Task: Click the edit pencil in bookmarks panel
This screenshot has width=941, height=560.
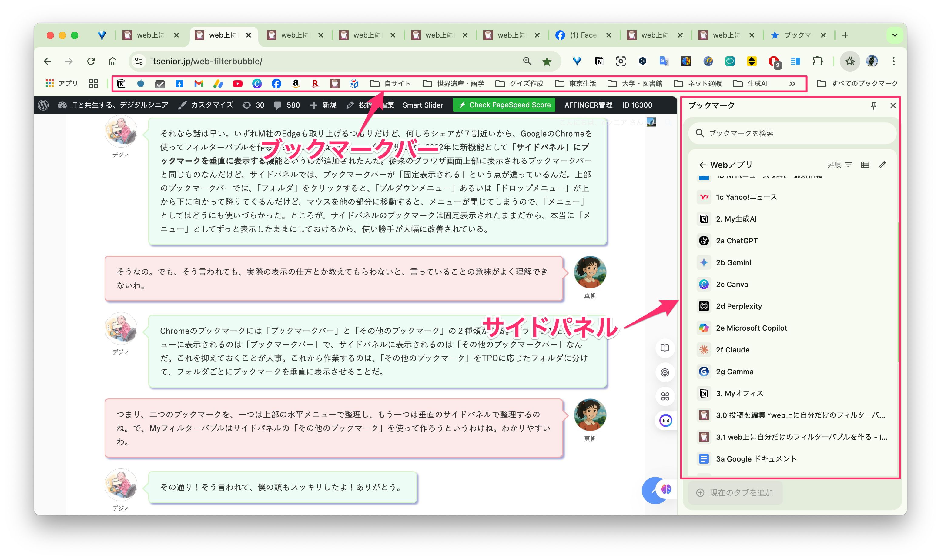Action: click(882, 165)
